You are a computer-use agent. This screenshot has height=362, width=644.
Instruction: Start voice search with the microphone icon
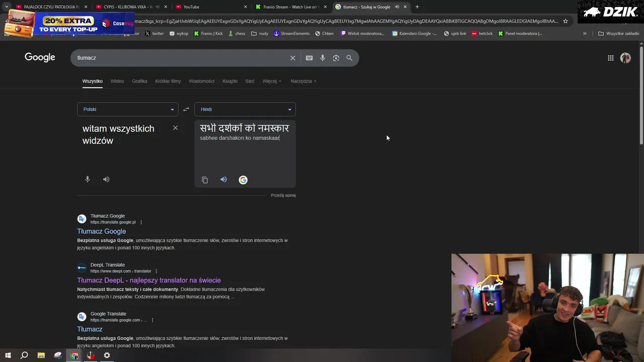click(323, 58)
